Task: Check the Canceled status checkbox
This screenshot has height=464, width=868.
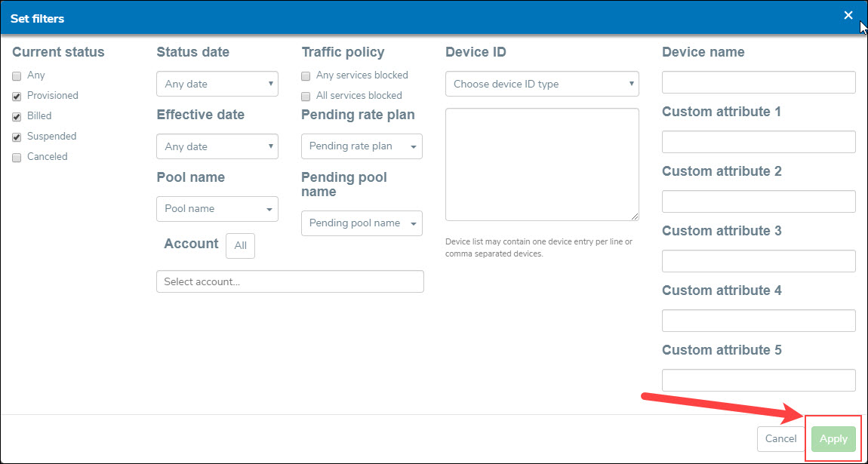Action: click(x=17, y=158)
